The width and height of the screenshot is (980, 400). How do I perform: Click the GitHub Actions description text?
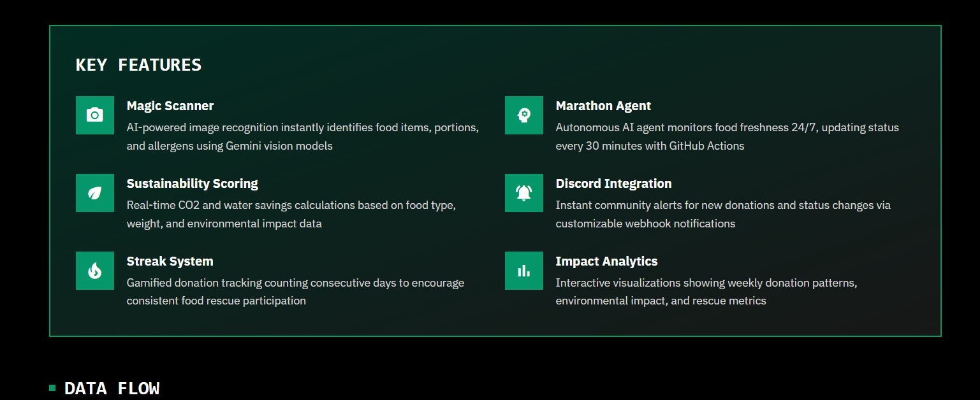tap(728, 136)
